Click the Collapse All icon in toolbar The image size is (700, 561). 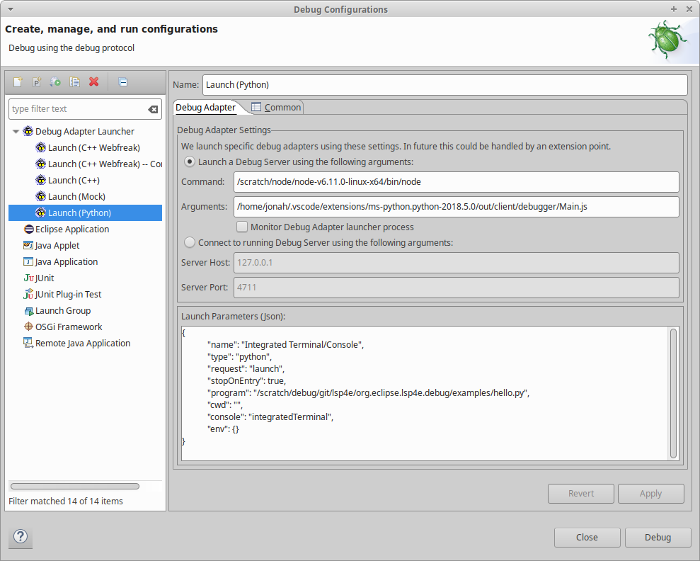coord(122,82)
